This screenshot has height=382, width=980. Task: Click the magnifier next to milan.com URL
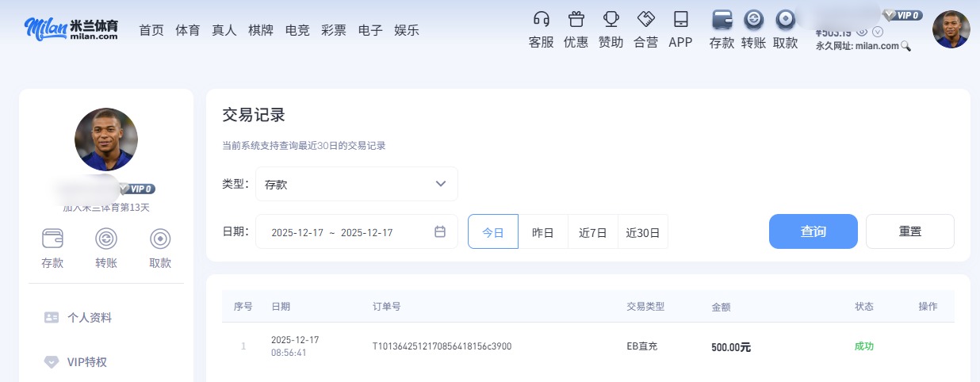(x=905, y=47)
